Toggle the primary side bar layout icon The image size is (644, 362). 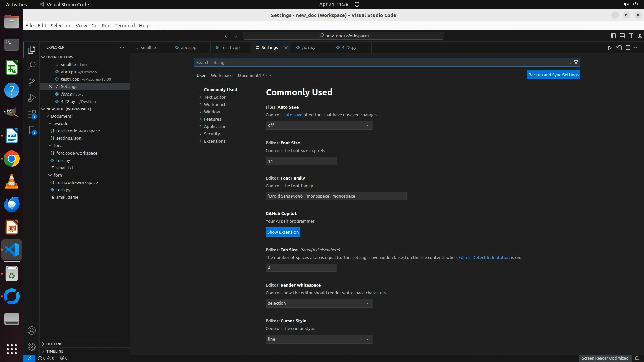point(613,36)
